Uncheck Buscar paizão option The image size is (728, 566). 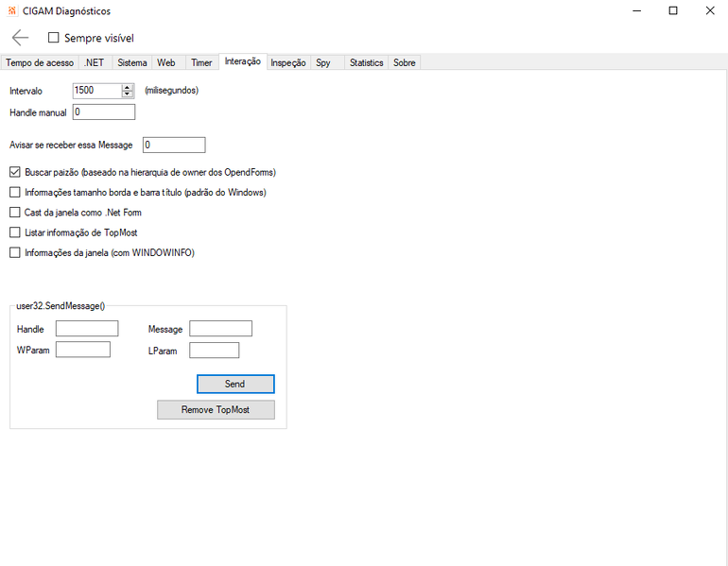click(15, 172)
